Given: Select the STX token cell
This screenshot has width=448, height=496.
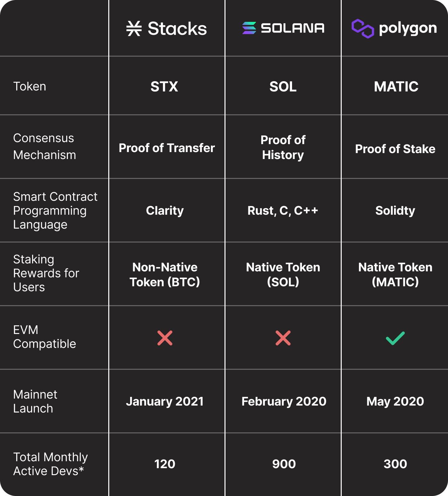Looking at the screenshot, I should [164, 86].
